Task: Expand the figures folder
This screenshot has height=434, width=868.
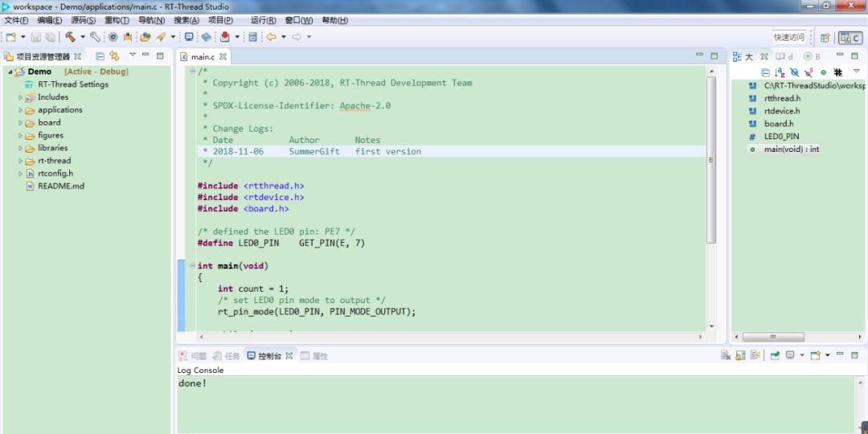Action: tap(21, 136)
